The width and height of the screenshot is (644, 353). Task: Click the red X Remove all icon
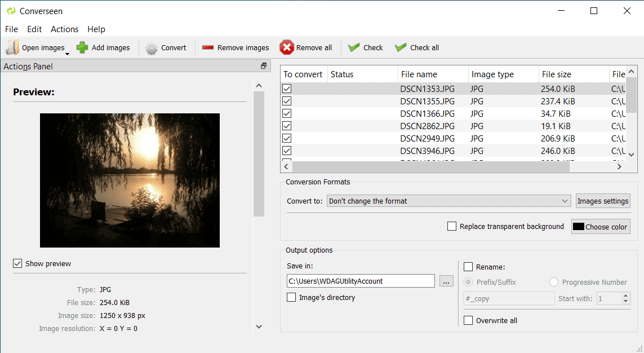tap(287, 47)
